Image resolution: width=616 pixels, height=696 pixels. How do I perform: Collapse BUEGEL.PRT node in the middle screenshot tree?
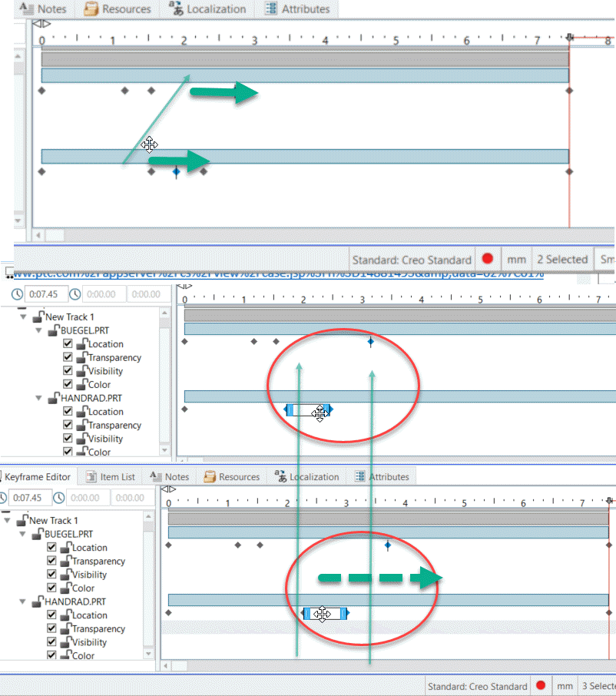[38, 330]
